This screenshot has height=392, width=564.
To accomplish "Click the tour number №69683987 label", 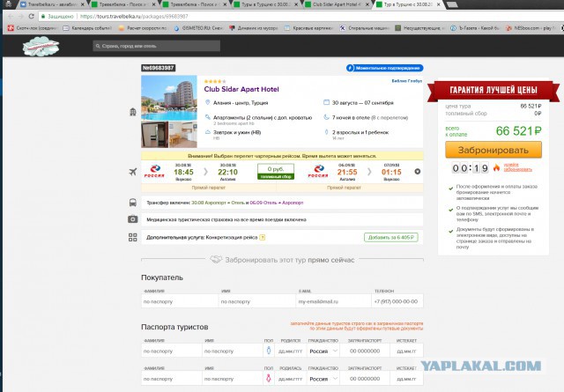I will tap(159, 68).
